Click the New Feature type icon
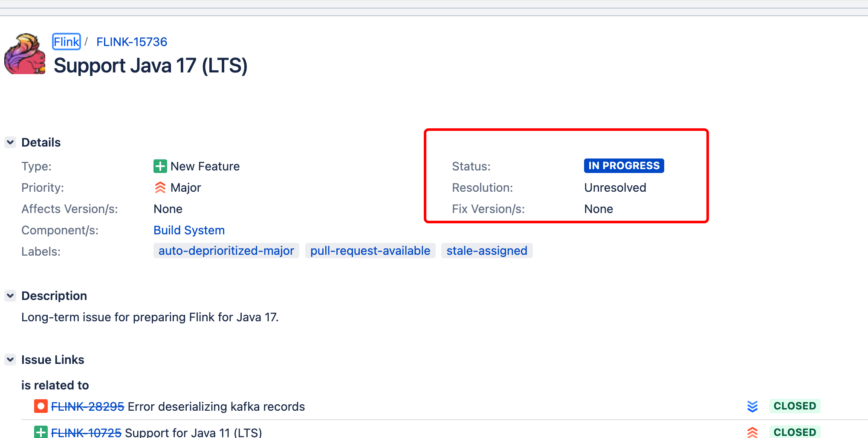 tap(160, 166)
